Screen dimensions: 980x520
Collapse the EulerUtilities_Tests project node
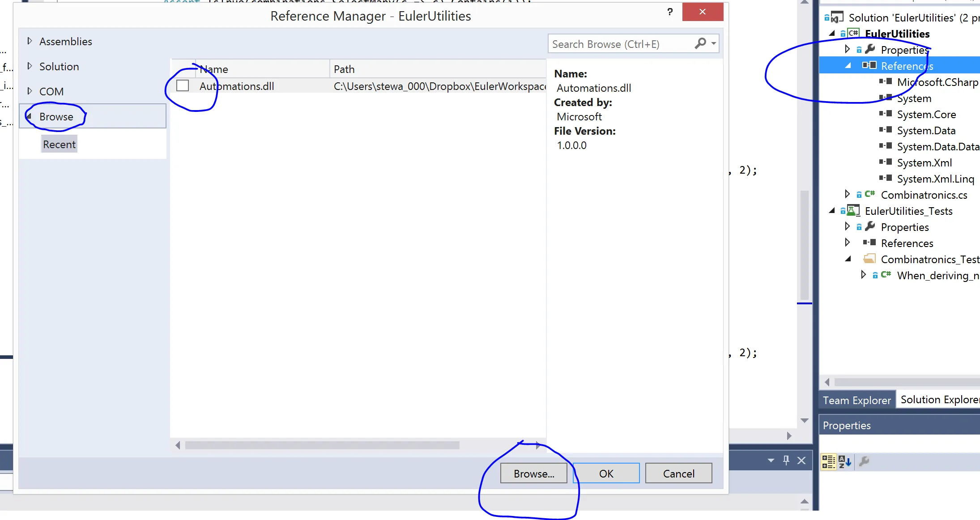click(832, 210)
